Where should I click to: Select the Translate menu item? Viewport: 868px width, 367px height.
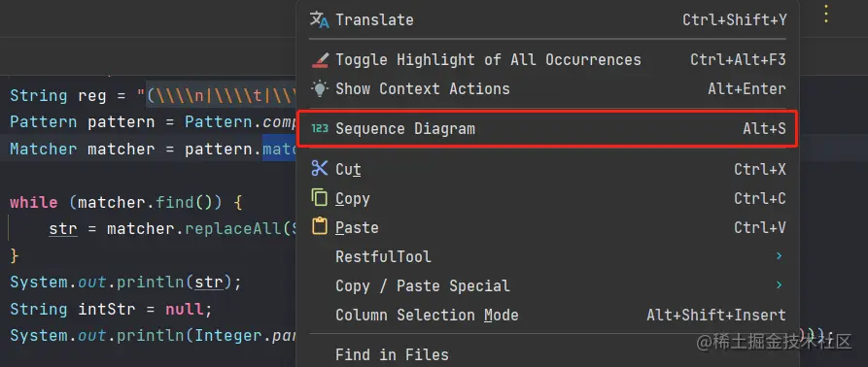click(547, 19)
